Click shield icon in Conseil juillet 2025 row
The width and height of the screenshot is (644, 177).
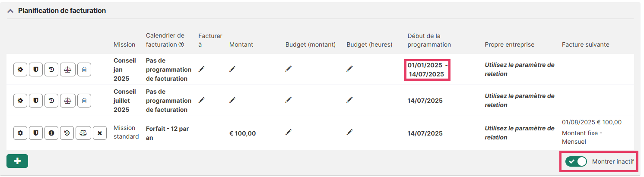[x=36, y=101]
